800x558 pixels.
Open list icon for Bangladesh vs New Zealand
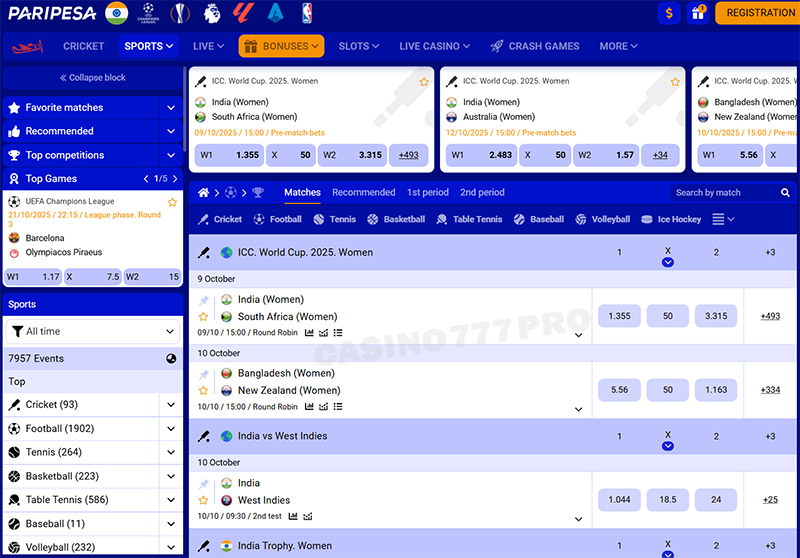(338, 407)
